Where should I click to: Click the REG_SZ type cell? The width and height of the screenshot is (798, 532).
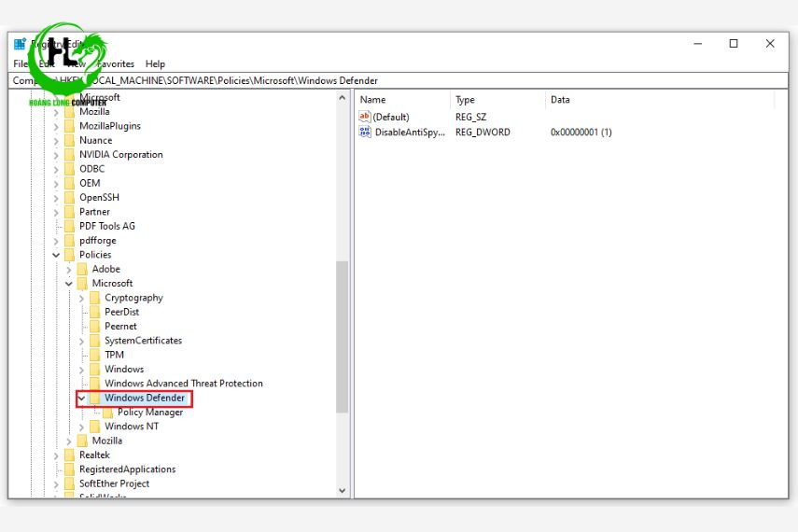470,117
